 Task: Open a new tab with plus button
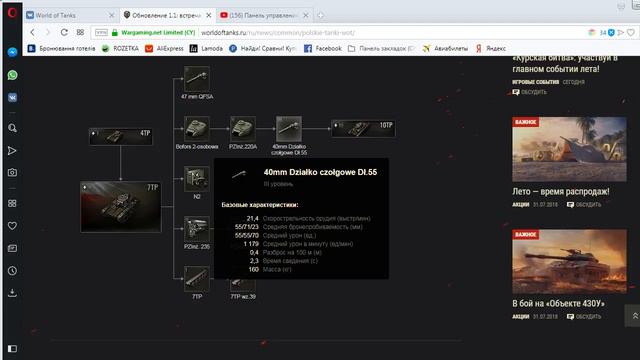(x=320, y=16)
